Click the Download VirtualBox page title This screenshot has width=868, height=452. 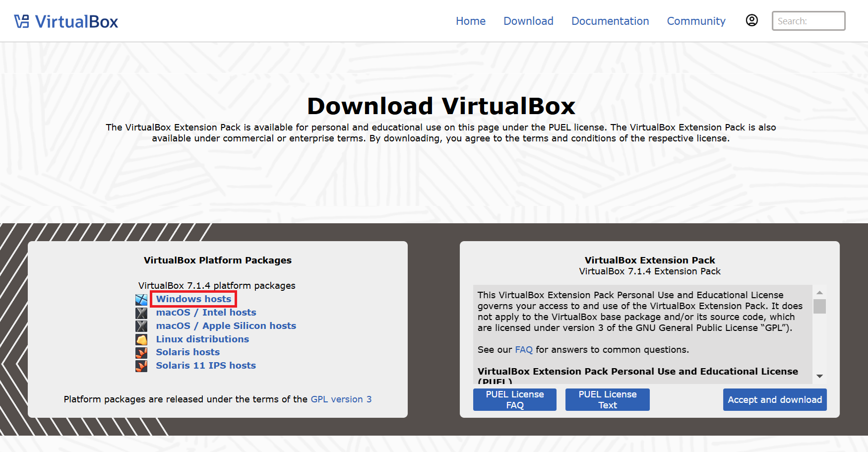441,106
